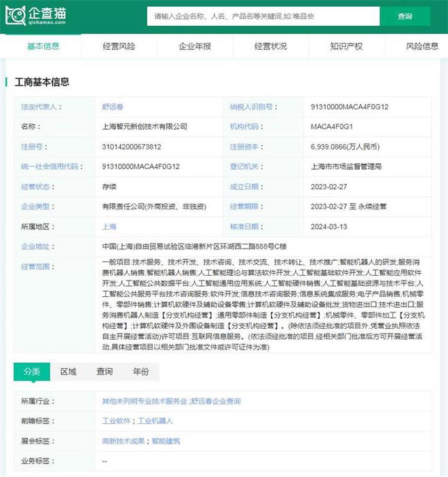
Task: Open the 基本信息 tab
Action: coord(43,46)
